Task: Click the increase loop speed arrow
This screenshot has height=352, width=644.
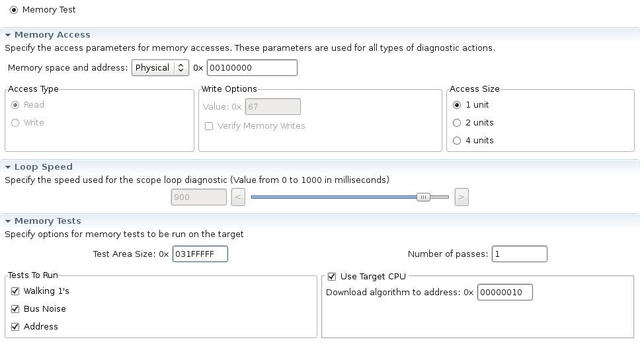Action: click(462, 197)
